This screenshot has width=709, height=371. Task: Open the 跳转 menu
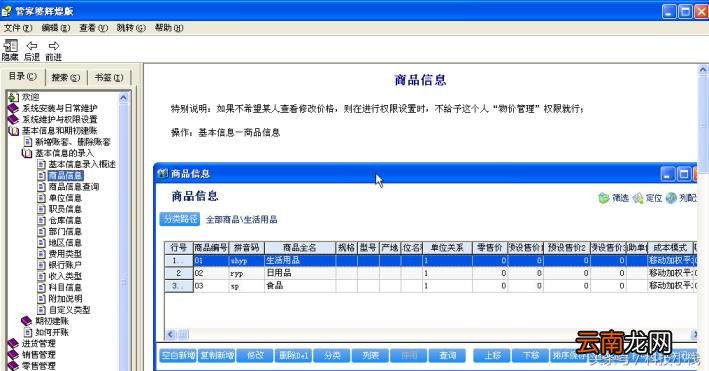tap(131, 28)
